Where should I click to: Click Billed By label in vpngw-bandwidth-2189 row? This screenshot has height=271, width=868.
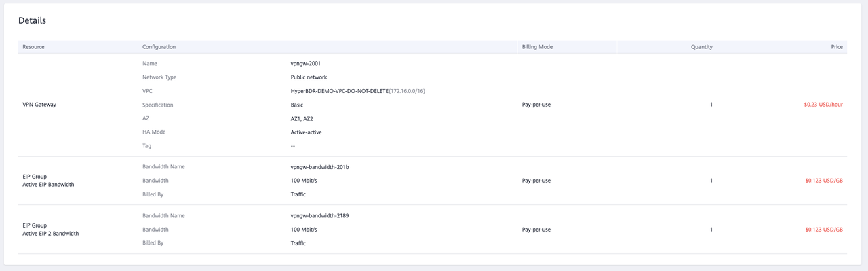pos(153,243)
